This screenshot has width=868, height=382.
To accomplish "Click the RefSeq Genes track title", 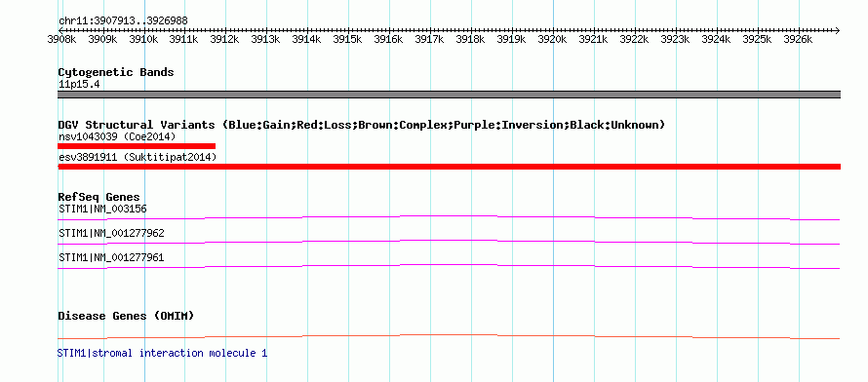I will pos(99,198).
